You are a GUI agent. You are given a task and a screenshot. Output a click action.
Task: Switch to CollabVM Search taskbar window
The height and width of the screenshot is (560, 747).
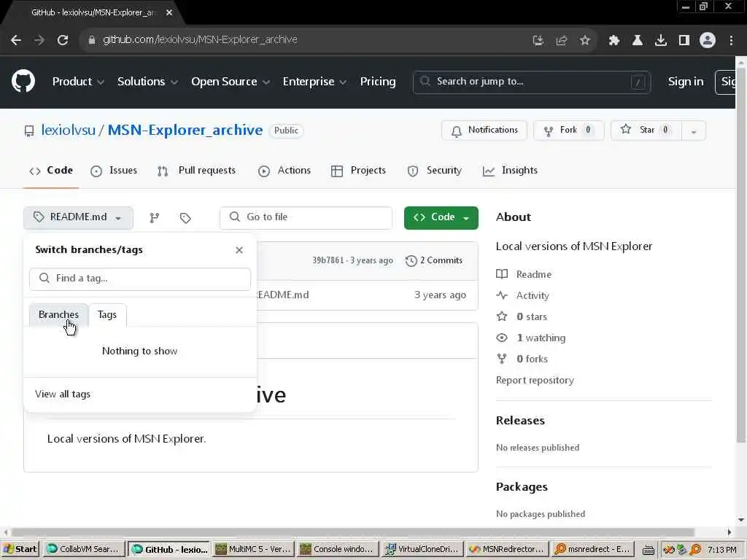[x=84, y=549]
